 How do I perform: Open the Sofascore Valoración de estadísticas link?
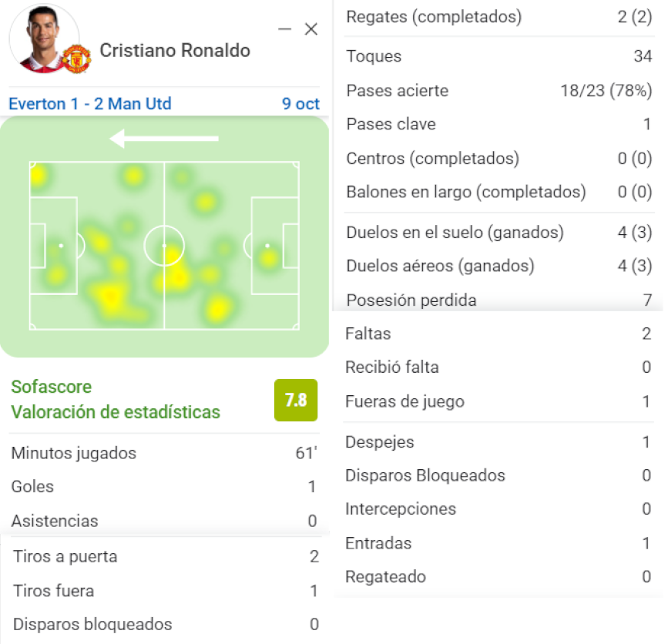click(x=116, y=400)
